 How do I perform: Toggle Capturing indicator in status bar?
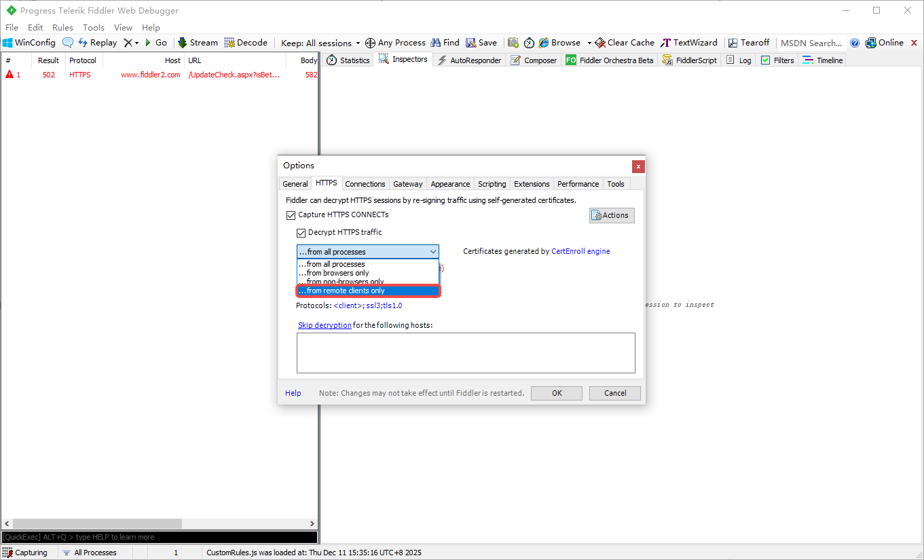[25, 553]
